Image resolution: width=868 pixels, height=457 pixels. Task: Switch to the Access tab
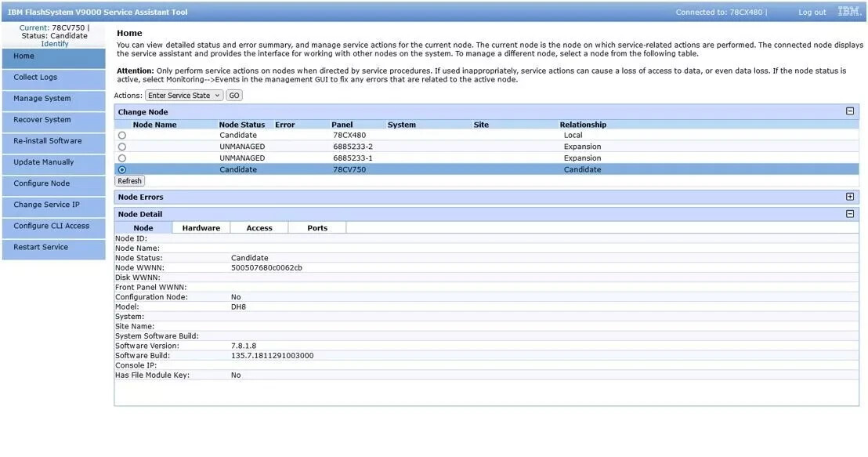click(259, 227)
